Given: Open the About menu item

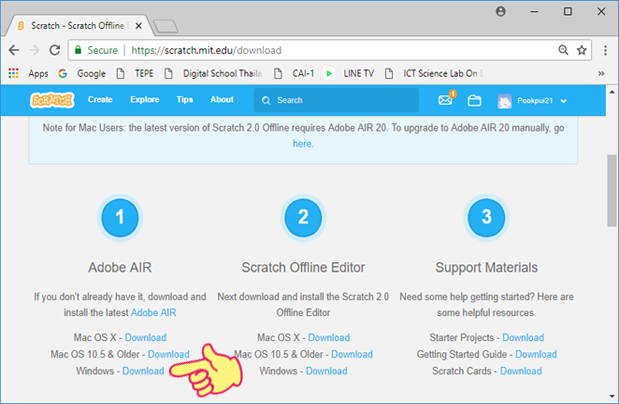Looking at the screenshot, I should 222,100.
